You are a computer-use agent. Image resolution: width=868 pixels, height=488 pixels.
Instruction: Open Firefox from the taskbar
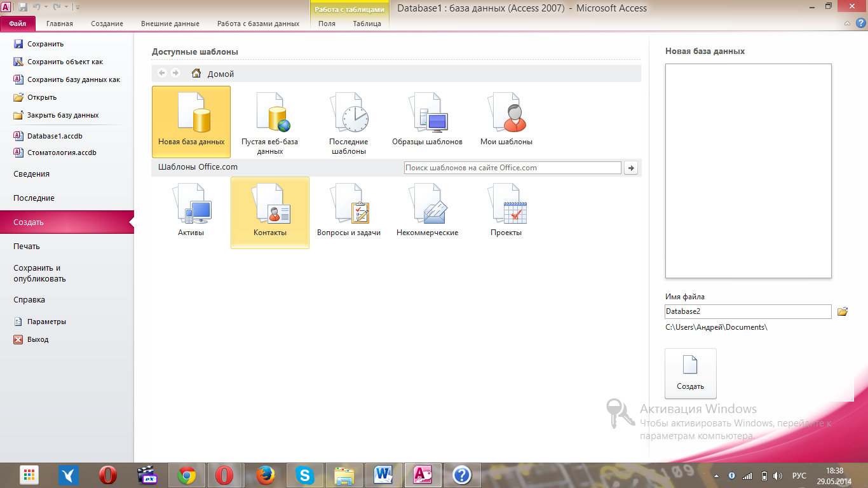coord(266,475)
